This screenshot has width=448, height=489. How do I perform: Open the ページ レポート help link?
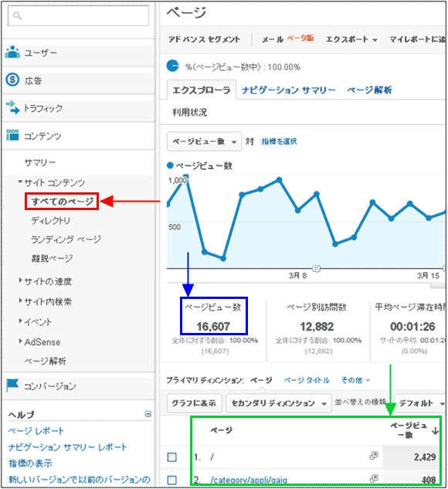(x=36, y=431)
